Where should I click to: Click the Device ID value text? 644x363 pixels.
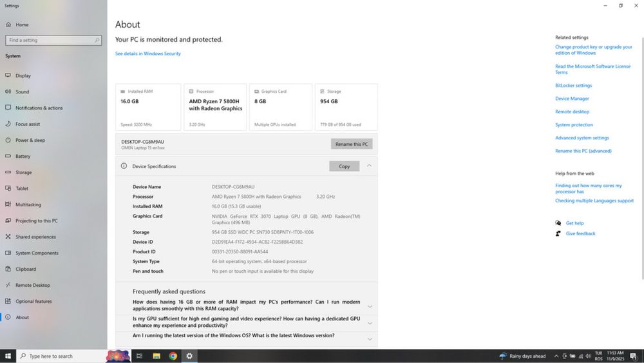click(257, 242)
